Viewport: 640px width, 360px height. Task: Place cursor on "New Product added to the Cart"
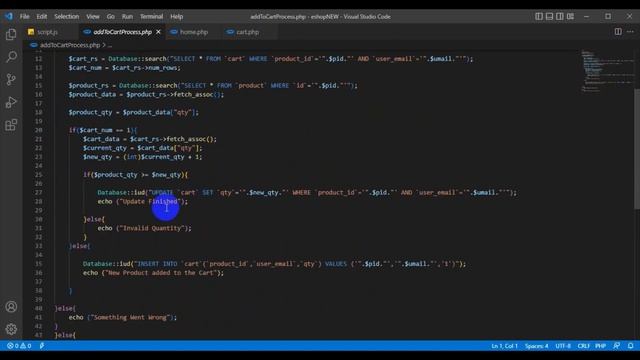153,273
